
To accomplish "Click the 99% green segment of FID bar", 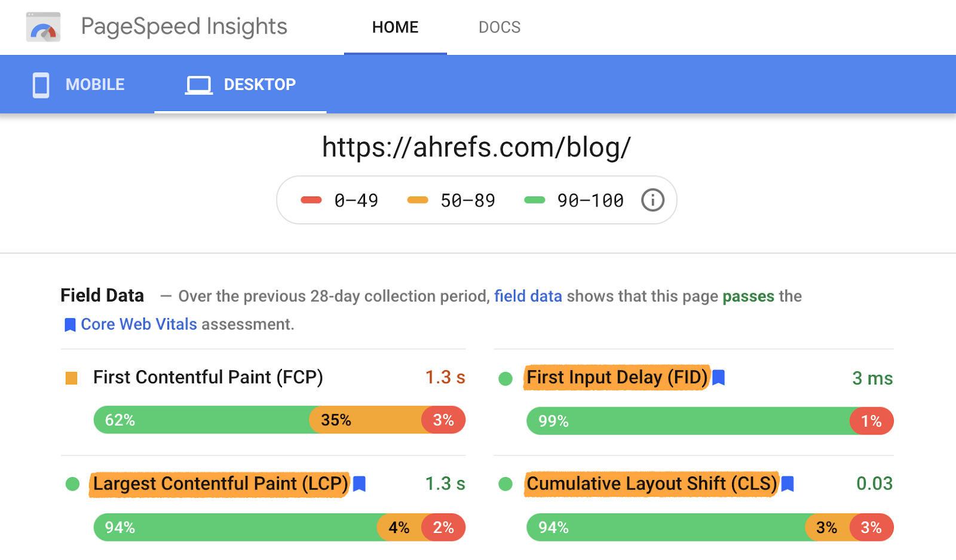I will [687, 421].
